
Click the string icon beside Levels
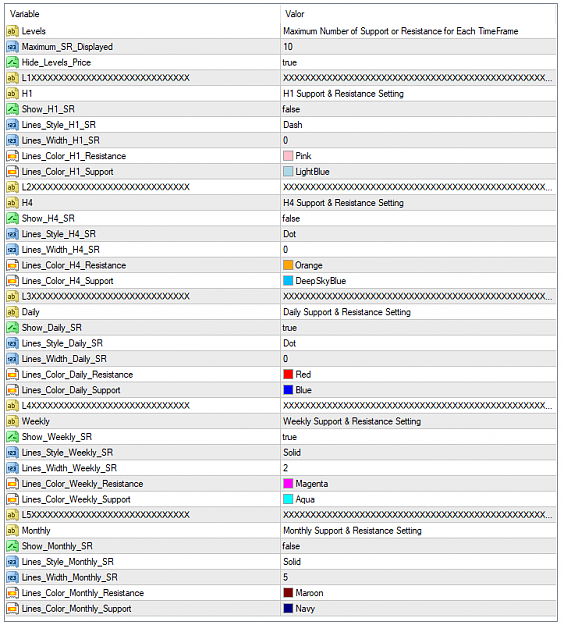(x=12, y=31)
